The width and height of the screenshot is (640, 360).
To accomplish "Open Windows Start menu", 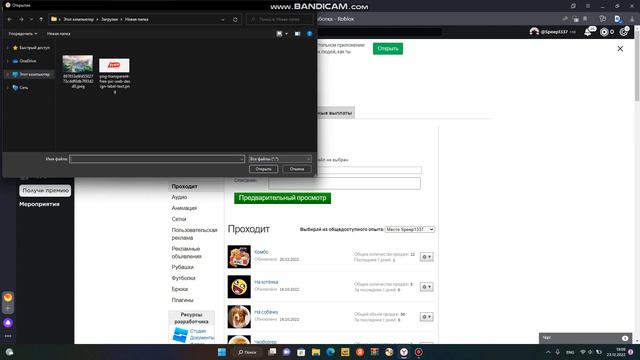I will click(222, 352).
